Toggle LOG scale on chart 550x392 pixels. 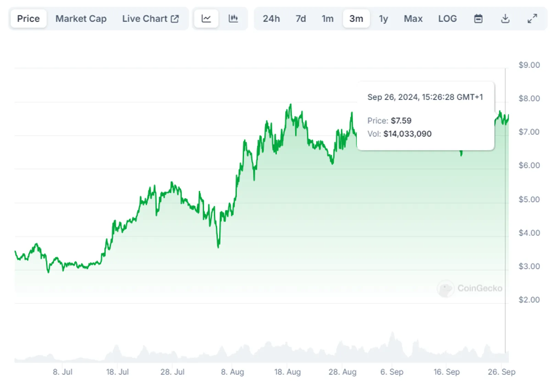(448, 19)
